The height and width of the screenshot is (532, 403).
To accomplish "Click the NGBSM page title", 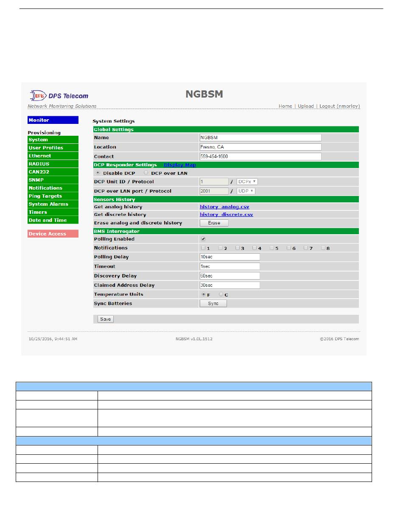I will (204, 94).
